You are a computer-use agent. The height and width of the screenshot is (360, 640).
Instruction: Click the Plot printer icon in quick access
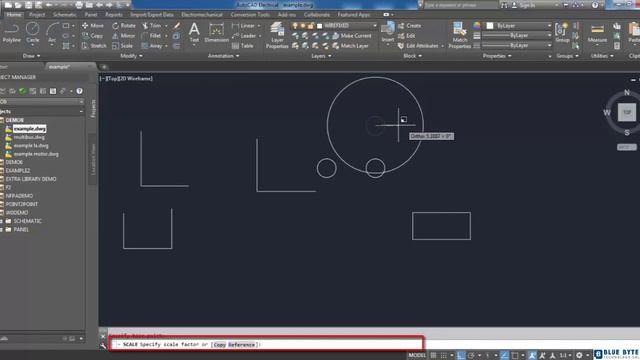[x=79, y=5]
